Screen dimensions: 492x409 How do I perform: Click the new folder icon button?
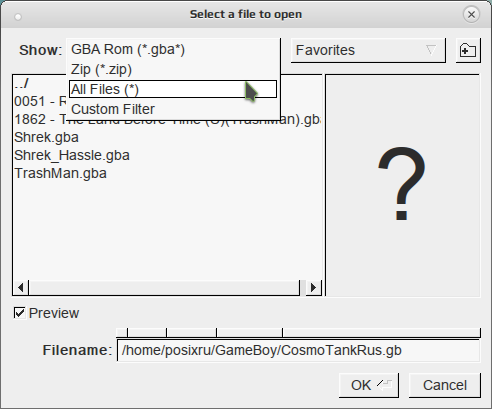tap(468, 50)
